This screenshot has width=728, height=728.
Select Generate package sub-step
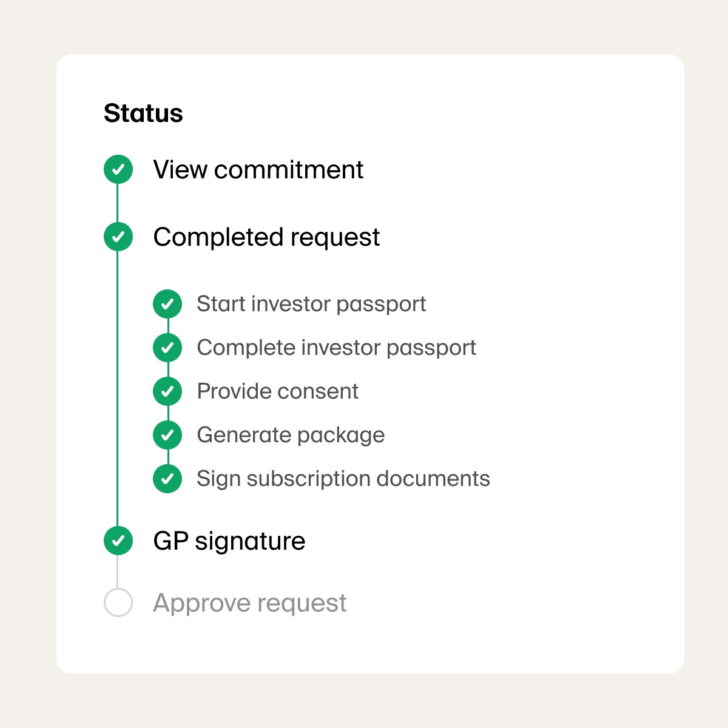click(291, 435)
